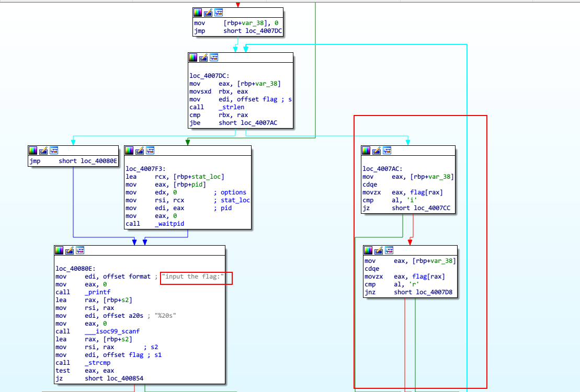The width and height of the screenshot is (580, 392).
Task: Click graph icon on loc_40080E node header
Action: click(80, 250)
